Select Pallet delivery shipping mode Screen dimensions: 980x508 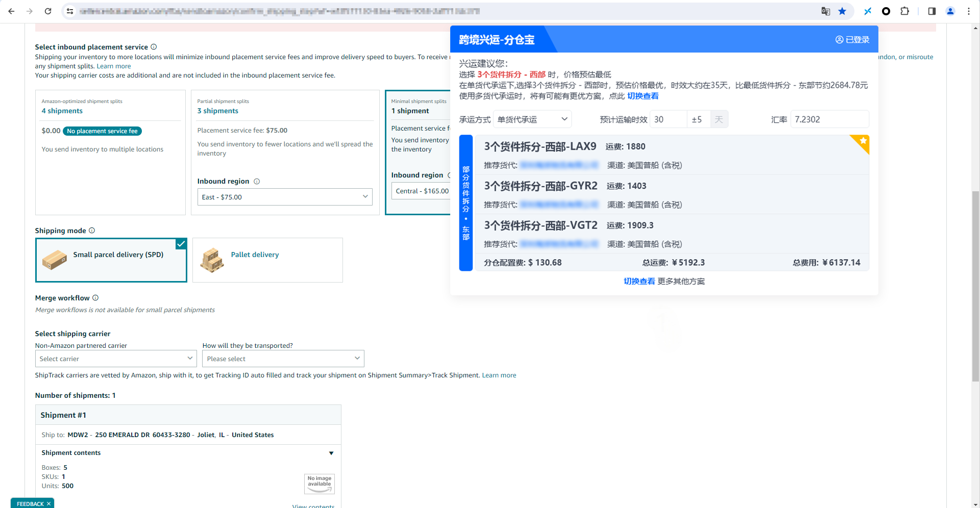267,260
